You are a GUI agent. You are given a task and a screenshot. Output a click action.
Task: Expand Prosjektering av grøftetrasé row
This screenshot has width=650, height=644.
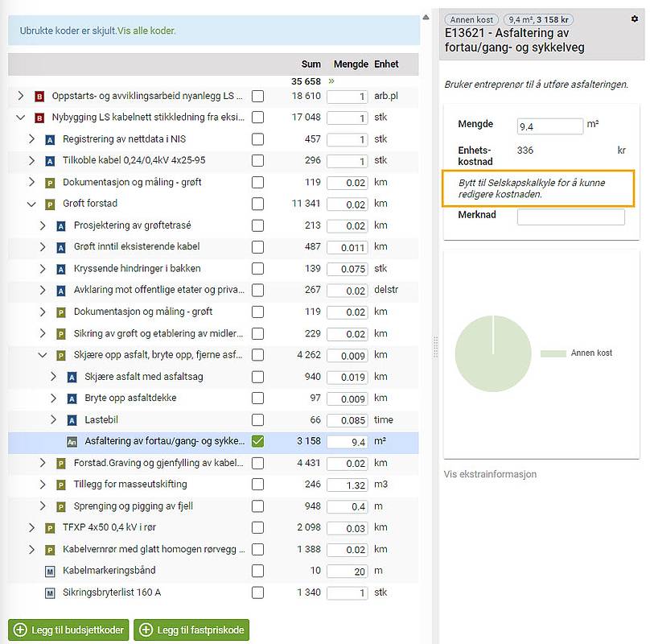tap(43, 225)
